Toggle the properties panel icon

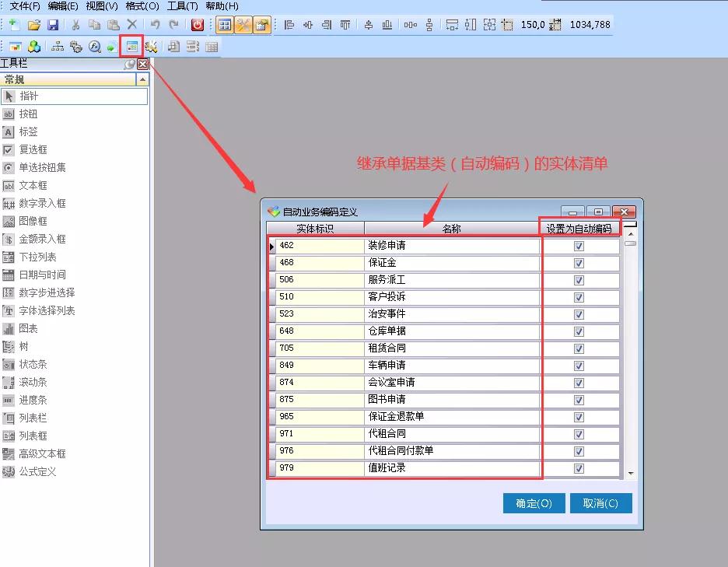tap(262, 25)
